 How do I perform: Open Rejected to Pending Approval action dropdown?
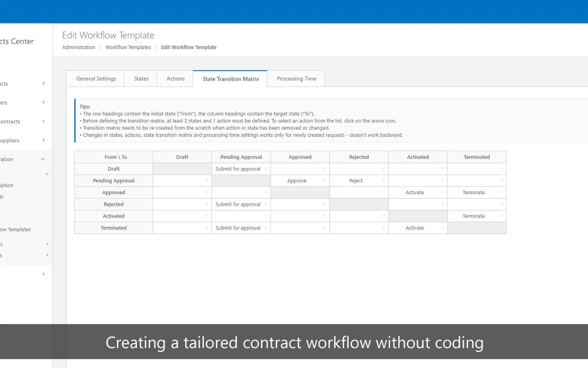pos(241,204)
